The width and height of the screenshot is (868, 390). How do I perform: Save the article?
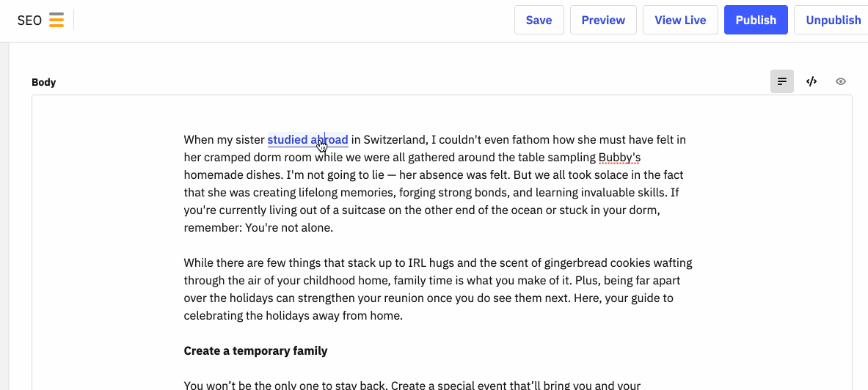coord(539,20)
